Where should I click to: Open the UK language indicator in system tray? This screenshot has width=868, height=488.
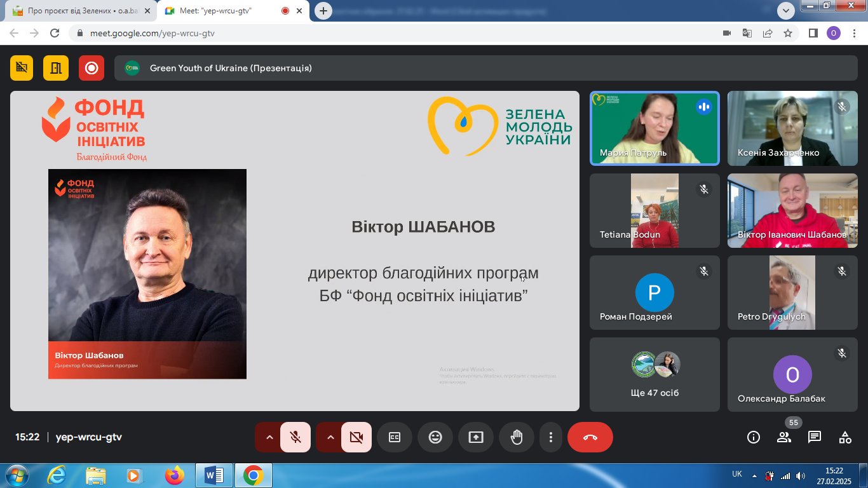[737, 474]
